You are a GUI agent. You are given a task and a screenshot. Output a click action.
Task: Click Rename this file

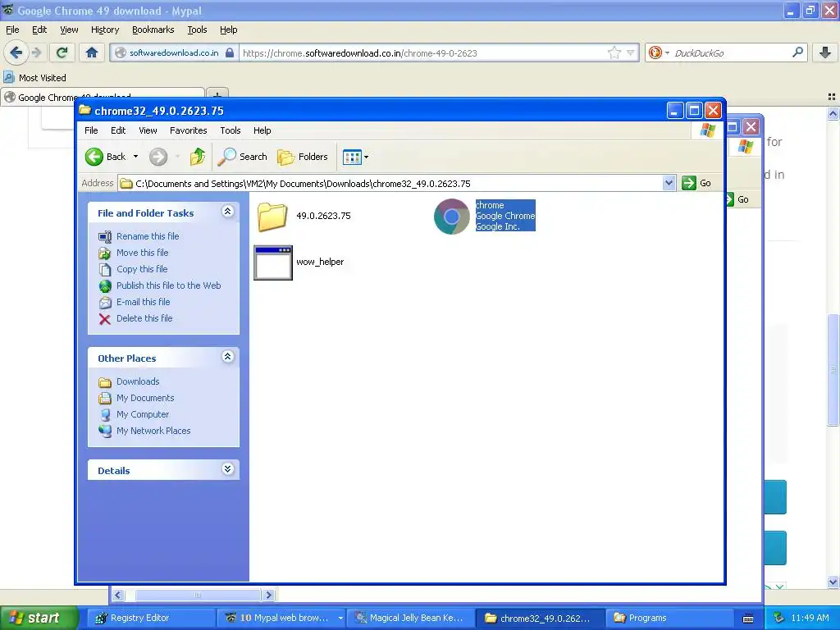(x=148, y=236)
